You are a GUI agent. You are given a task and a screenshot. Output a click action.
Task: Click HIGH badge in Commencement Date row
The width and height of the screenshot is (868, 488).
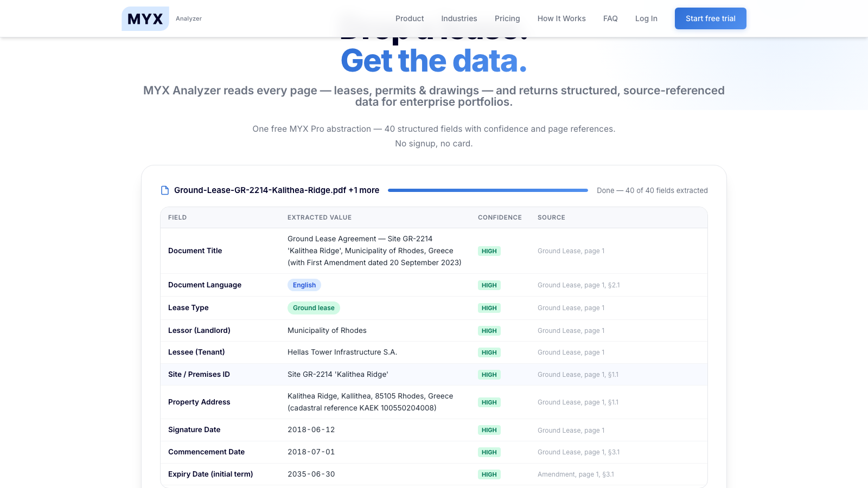click(489, 452)
